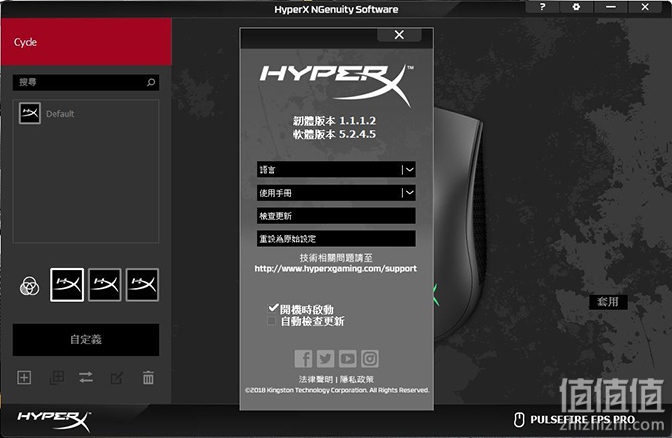Click the import/export arrows icon
The width and height of the screenshot is (672, 438).
pos(86,378)
